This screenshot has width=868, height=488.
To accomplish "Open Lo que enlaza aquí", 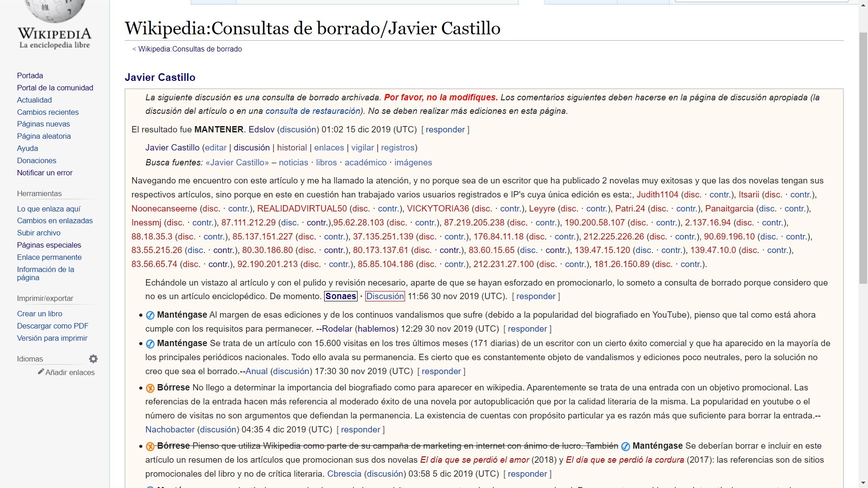I will point(49,209).
